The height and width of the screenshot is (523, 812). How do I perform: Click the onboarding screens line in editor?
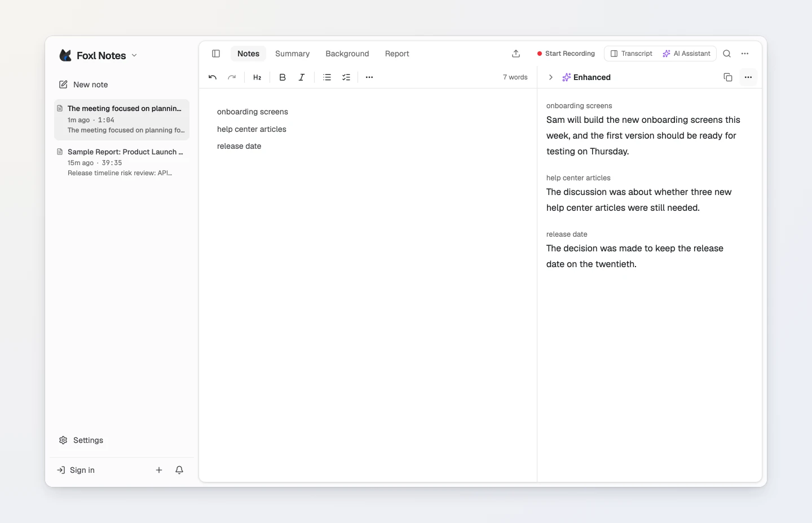(253, 112)
